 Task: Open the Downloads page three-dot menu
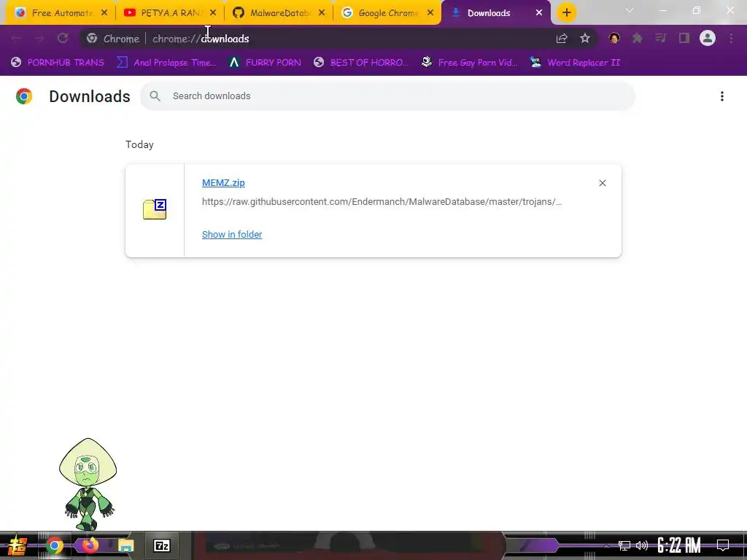pos(721,96)
